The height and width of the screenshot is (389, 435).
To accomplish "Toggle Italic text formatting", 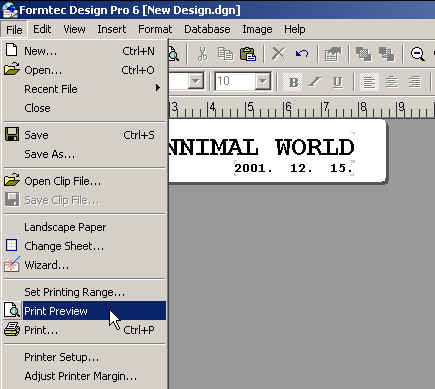I will coord(314,82).
